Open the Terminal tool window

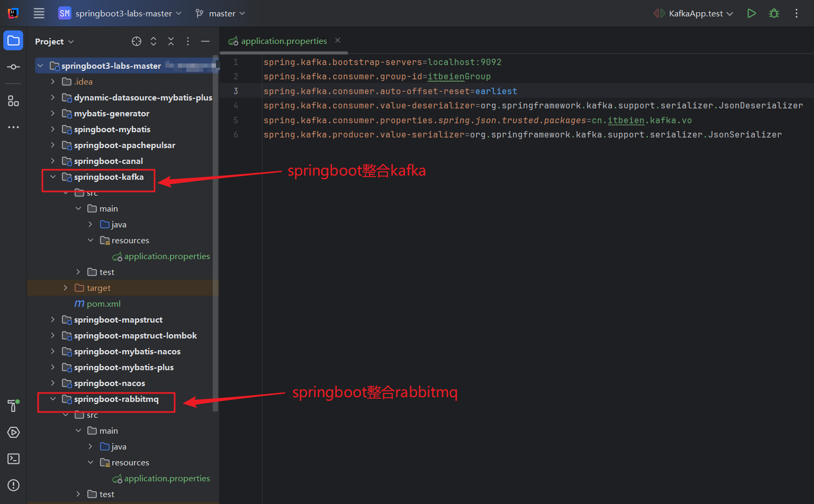click(x=13, y=459)
